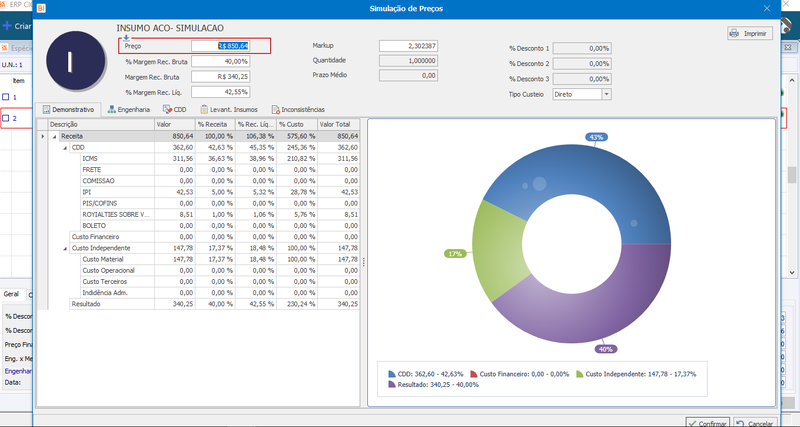The height and width of the screenshot is (427, 800).
Task: Click the BI icon in title bar
Action: point(41,8)
